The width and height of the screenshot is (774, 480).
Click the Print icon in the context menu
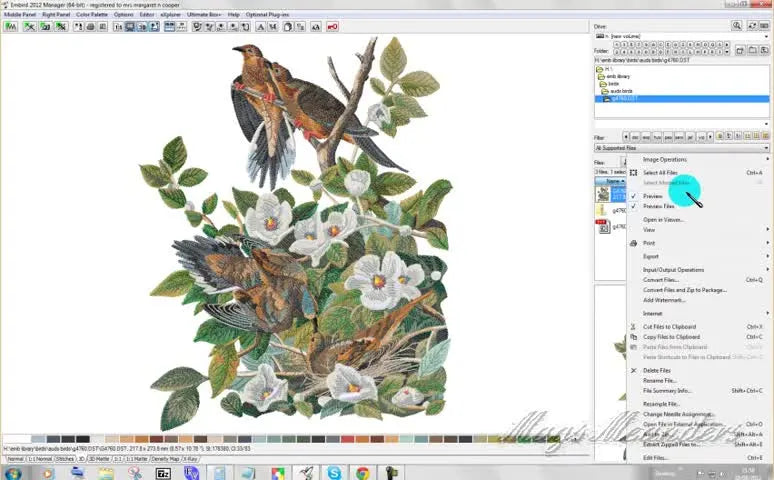[633, 243]
